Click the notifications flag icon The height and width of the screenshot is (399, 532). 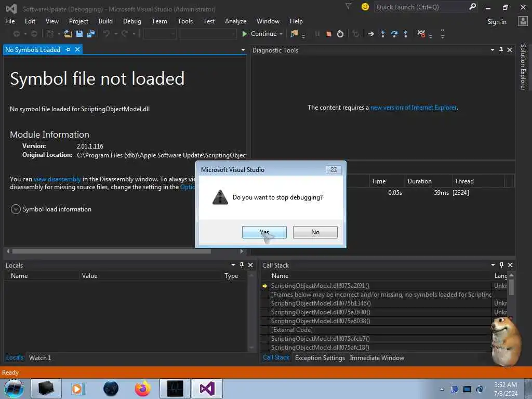[348, 6]
